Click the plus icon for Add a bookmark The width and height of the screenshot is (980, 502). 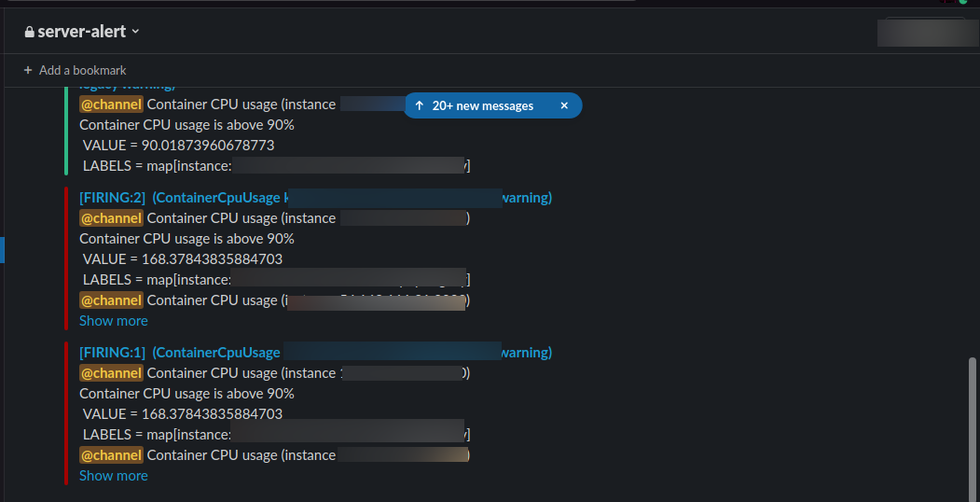pyautogui.click(x=28, y=70)
